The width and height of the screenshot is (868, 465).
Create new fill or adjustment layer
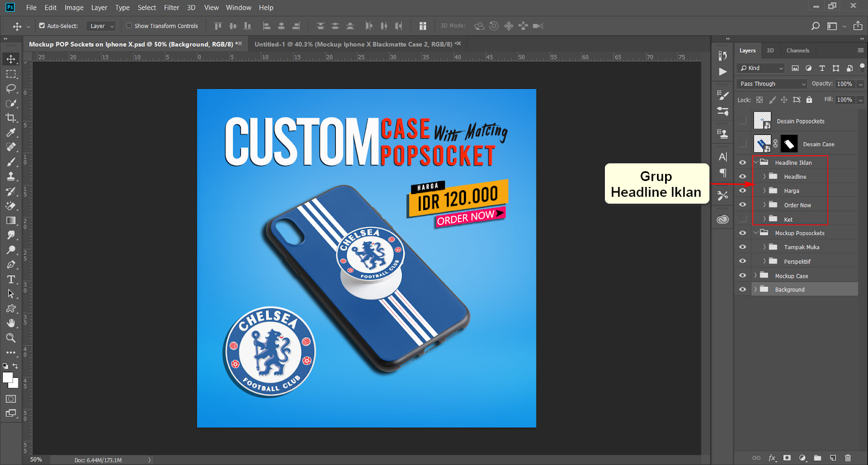(802, 458)
